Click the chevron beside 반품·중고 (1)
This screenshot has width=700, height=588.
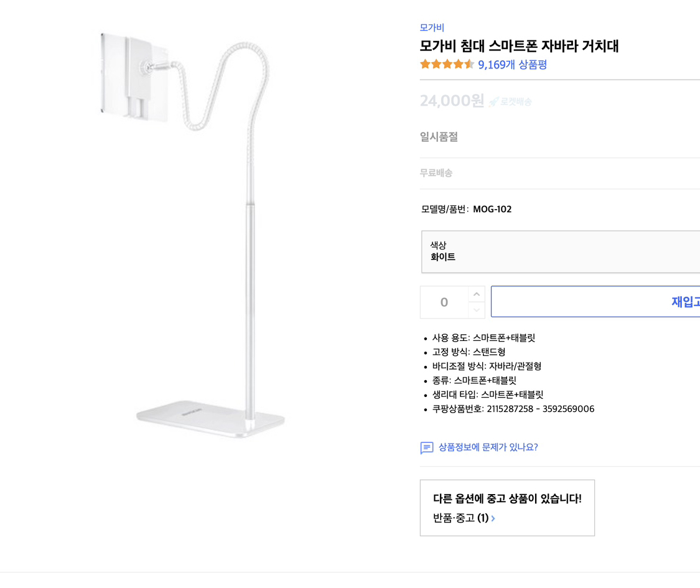coord(493,518)
